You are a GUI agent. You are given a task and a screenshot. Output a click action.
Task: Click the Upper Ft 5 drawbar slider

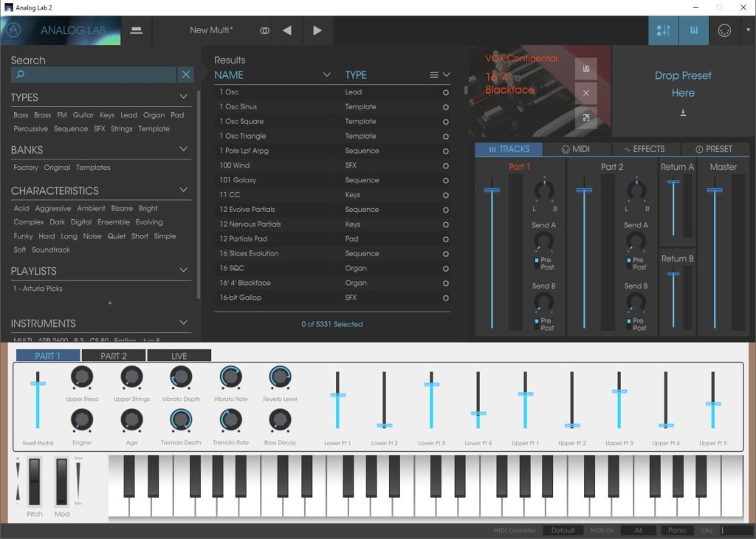pos(713,404)
